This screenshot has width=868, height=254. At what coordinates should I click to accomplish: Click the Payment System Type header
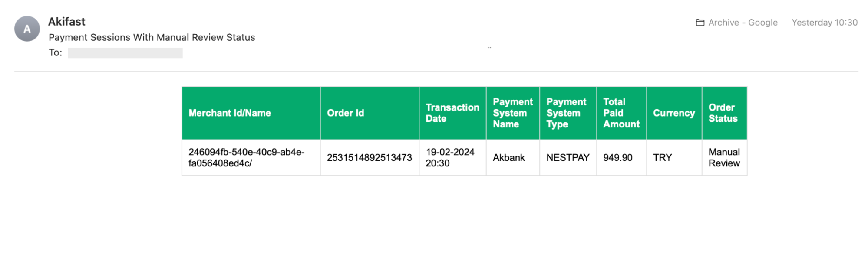tap(566, 113)
